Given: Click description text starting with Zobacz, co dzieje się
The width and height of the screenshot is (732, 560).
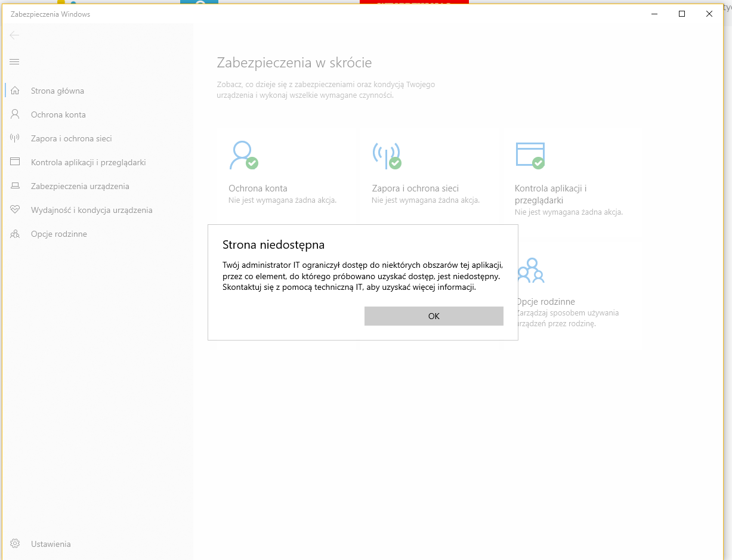Looking at the screenshot, I should 326,90.
